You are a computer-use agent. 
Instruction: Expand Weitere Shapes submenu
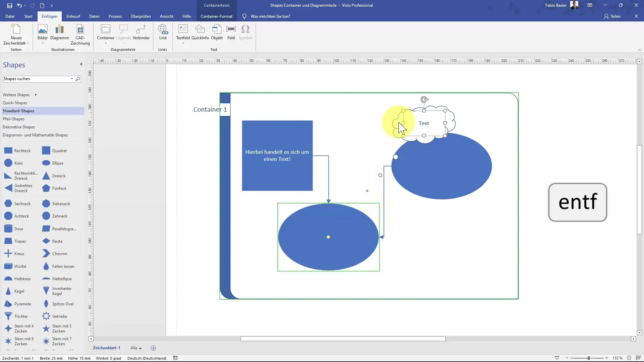(36, 95)
